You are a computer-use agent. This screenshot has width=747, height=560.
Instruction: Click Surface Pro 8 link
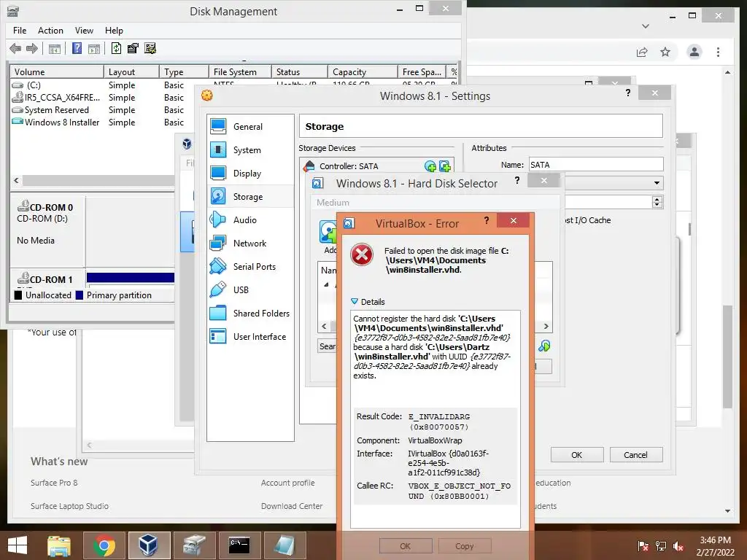pos(54,483)
